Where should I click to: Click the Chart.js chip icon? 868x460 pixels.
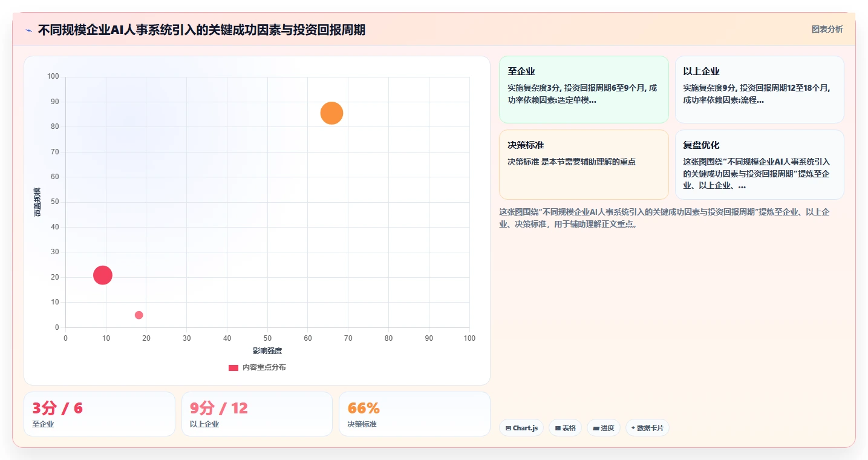click(508, 428)
